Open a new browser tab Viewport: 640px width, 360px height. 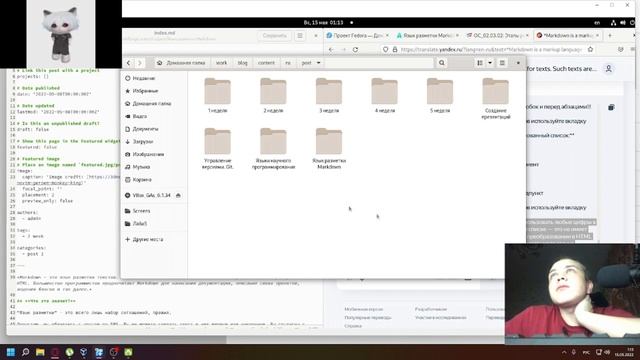coord(610,36)
